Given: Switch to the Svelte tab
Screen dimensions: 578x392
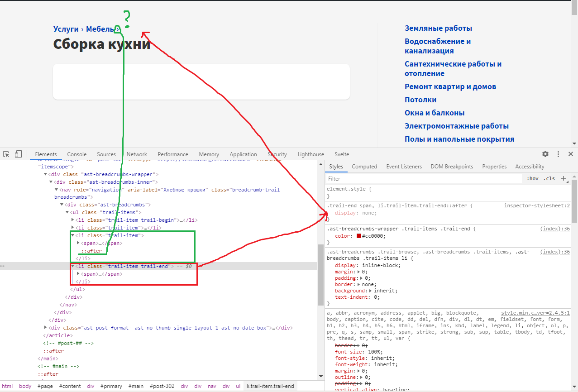Looking at the screenshot, I should tap(342, 154).
